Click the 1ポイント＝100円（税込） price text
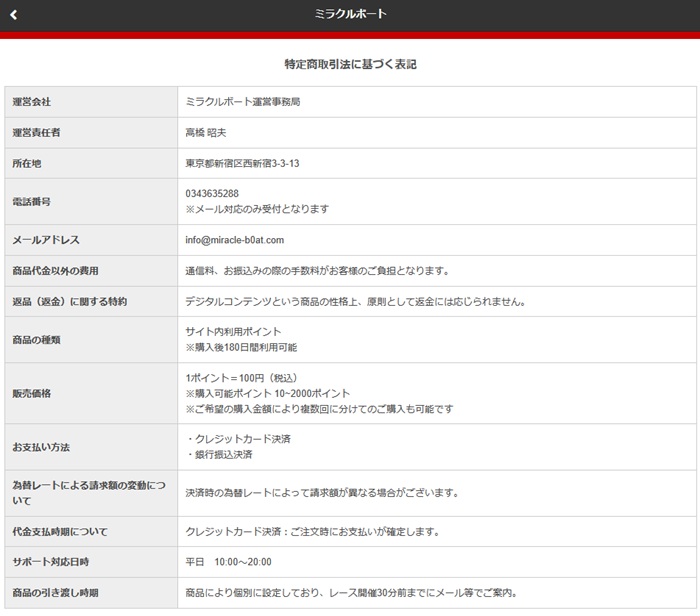The image size is (700, 616). click(248, 378)
